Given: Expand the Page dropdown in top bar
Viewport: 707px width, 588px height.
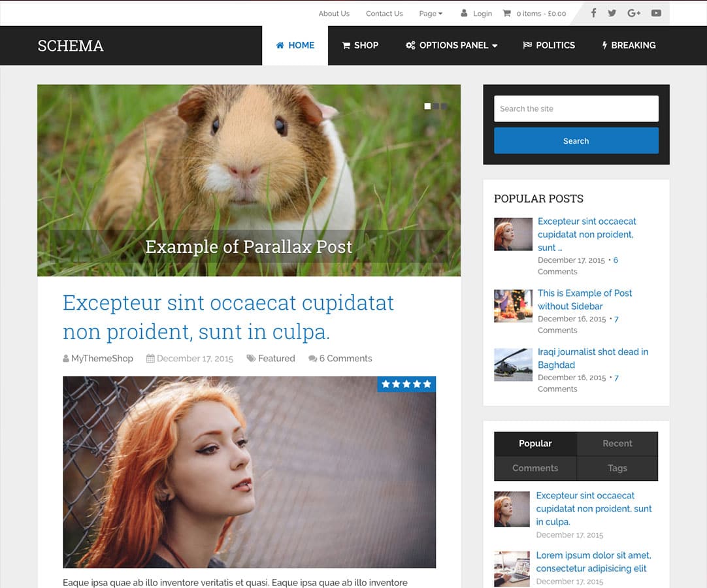Looking at the screenshot, I should point(431,13).
